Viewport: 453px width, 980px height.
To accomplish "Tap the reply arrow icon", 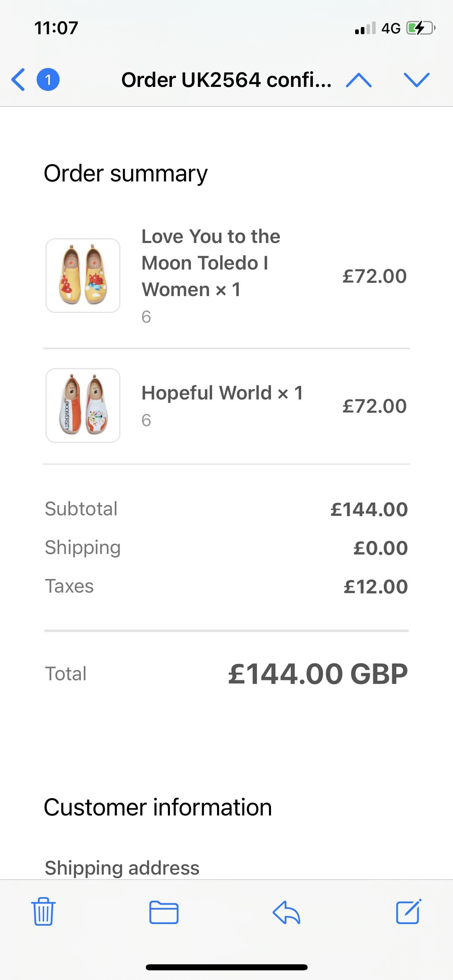I will 286,912.
